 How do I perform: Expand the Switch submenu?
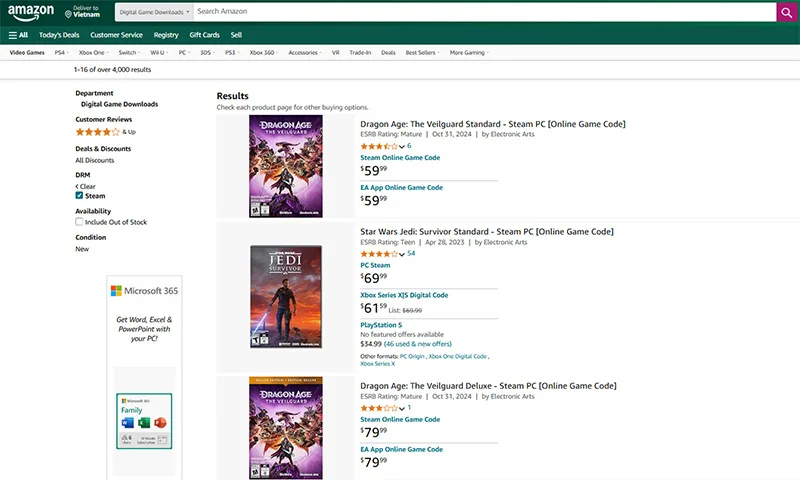point(129,53)
